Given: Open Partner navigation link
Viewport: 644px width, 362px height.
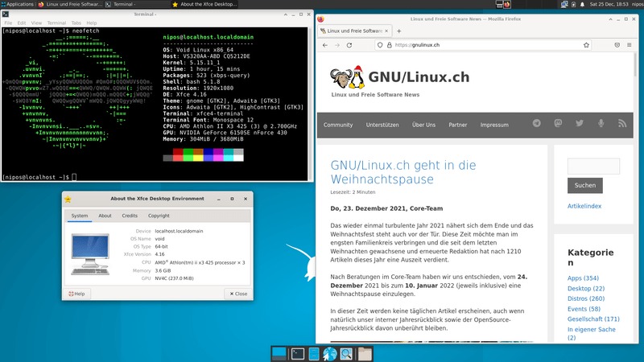Looking at the screenshot, I should pos(457,125).
